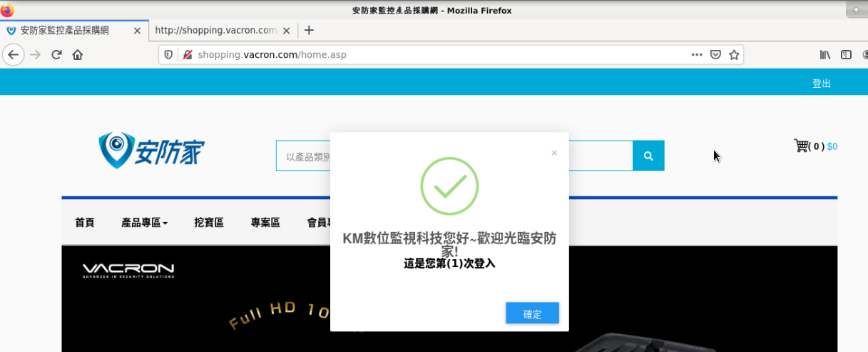This screenshot has height=352, width=868.
Task: Close the shopping.vacron.com tab
Action: point(287,31)
